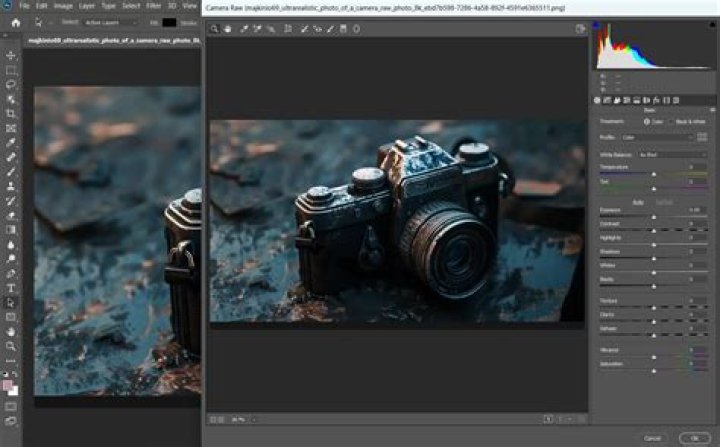Screen dimensions: 720x447
Task: Select the Lasso tool
Action: tap(11, 85)
